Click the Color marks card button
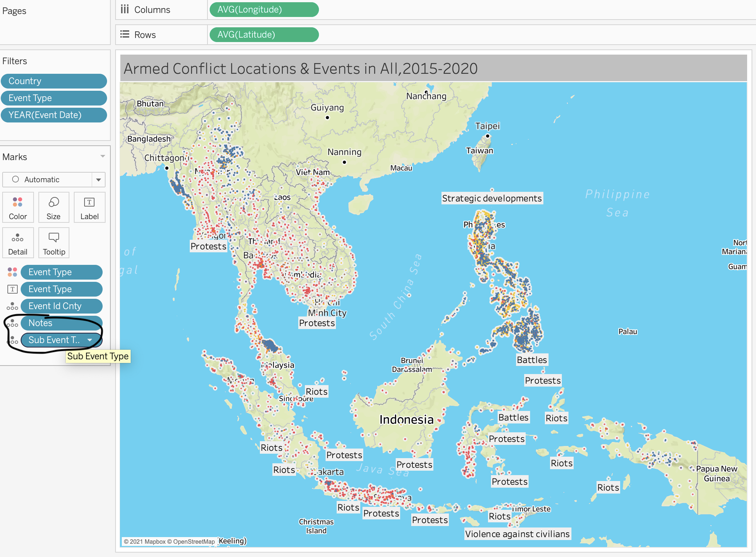The height and width of the screenshot is (557, 756). pos(18,207)
